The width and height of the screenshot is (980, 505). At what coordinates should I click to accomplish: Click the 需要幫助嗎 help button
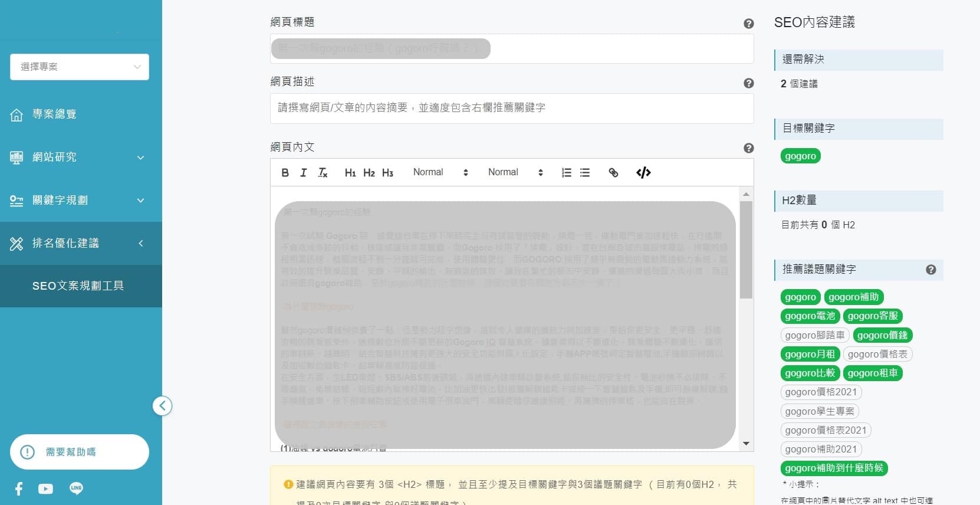[80, 452]
